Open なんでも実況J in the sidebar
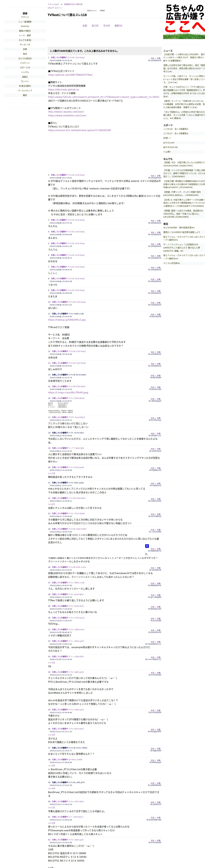 tap(25, 40)
